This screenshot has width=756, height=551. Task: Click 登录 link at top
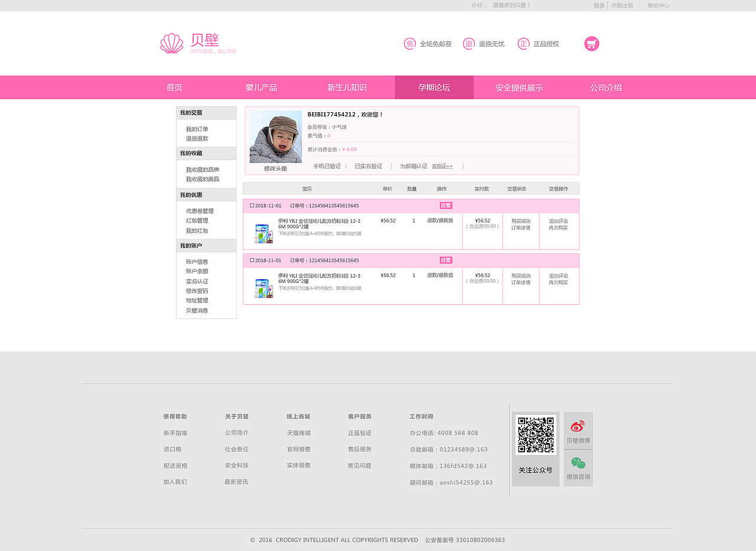(599, 5)
